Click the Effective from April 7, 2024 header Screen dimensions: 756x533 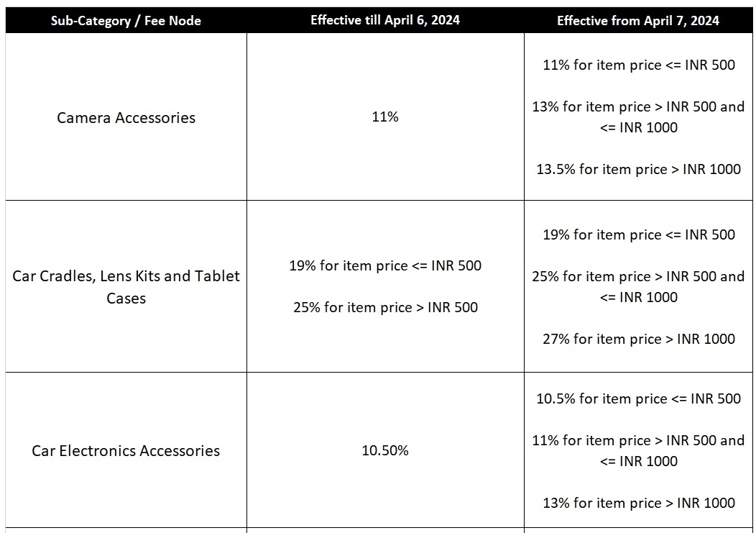(638, 21)
